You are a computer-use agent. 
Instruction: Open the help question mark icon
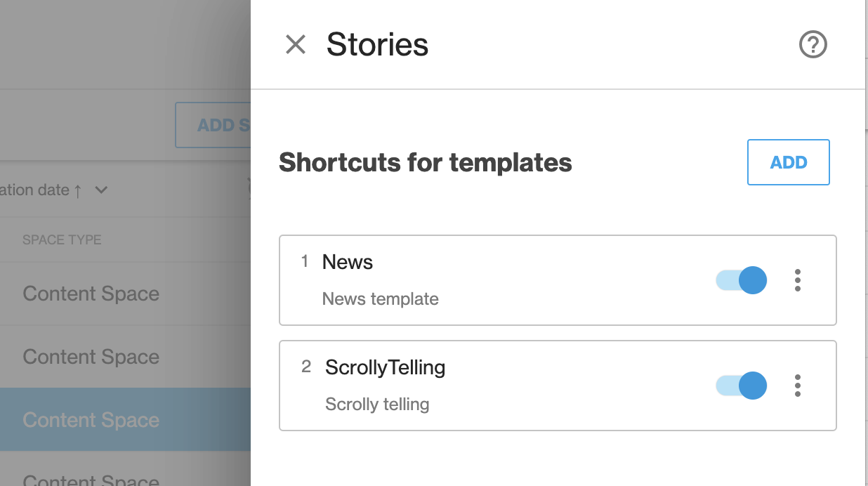click(x=813, y=45)
